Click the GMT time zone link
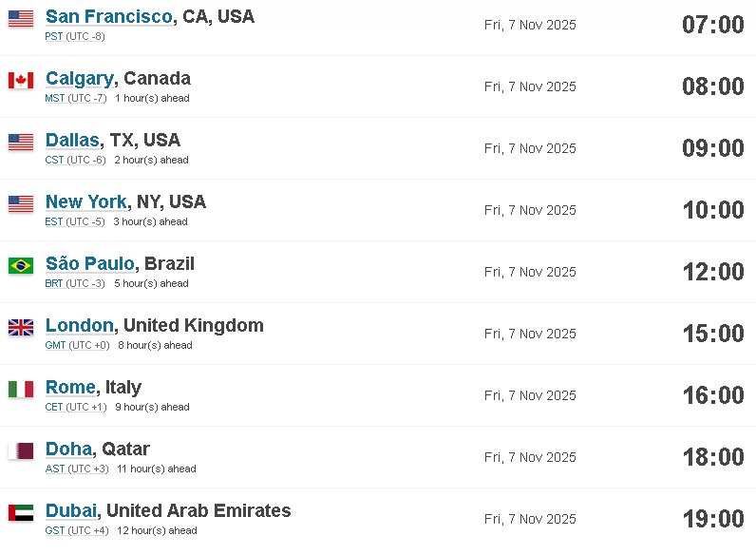 pyautogui.click(x=55, y=345)
